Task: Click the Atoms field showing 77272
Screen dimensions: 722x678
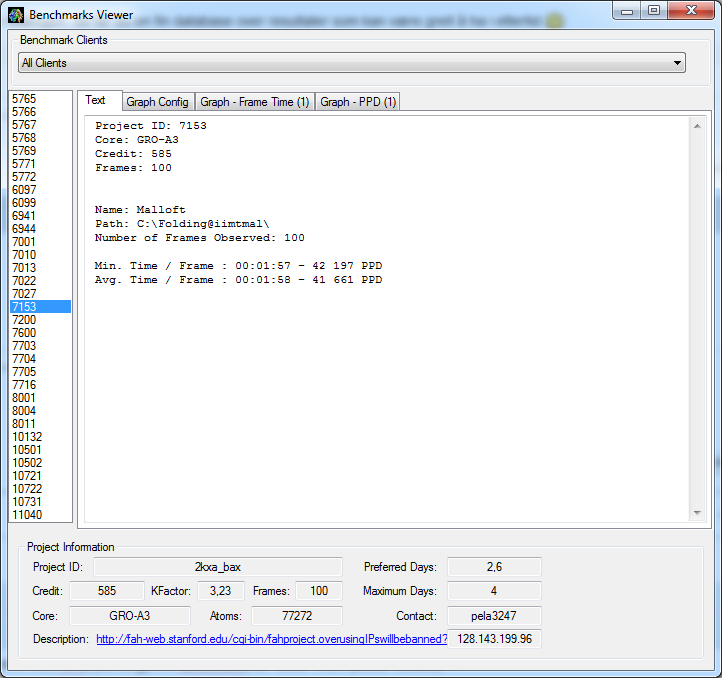Action: 297,616
